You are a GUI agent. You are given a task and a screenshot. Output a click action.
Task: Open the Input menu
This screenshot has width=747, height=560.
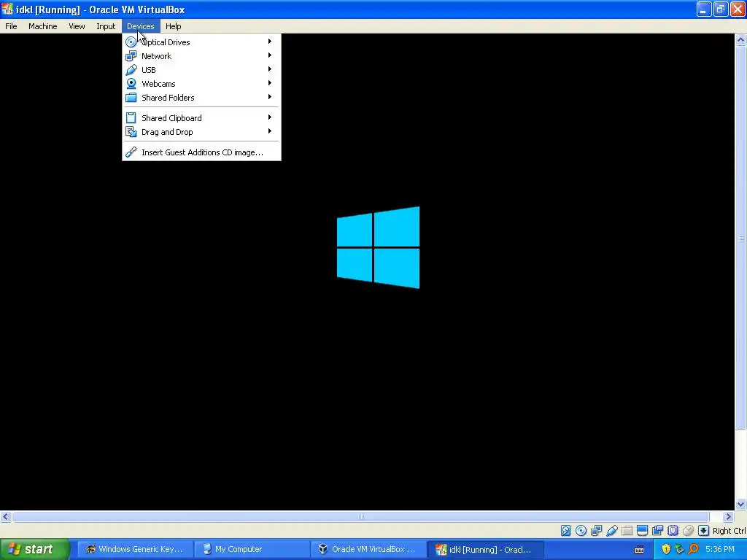click(106, 26)
